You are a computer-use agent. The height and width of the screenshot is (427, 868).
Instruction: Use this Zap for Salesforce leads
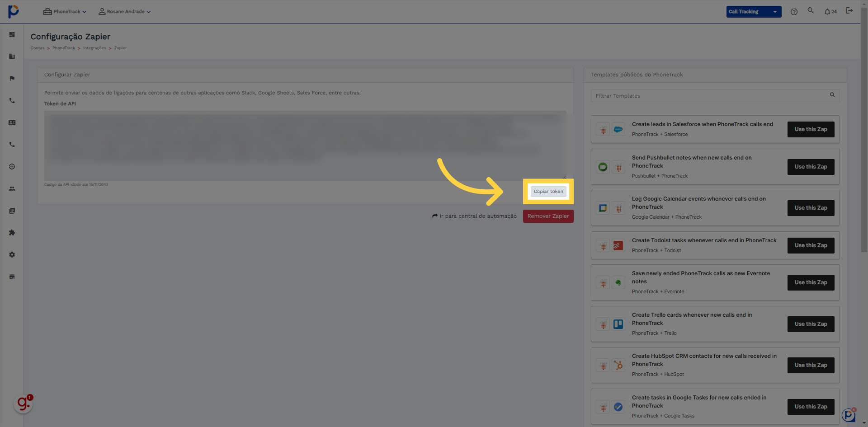pos(811,129)
